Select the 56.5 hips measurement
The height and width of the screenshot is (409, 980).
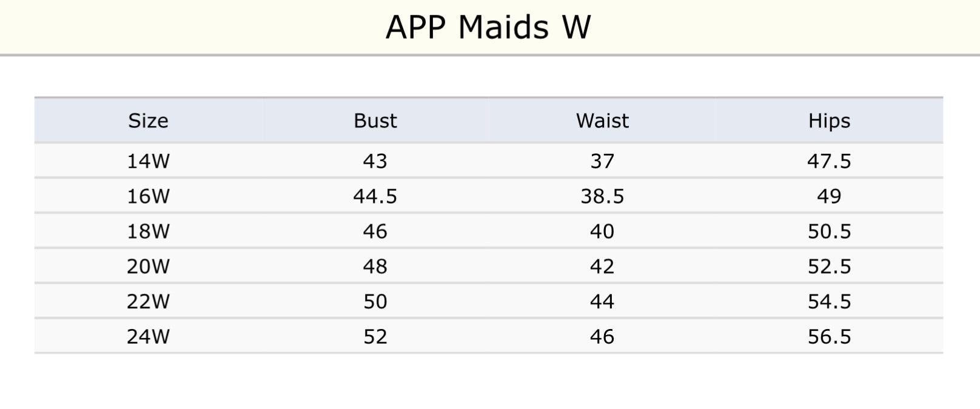click(829, 337)
